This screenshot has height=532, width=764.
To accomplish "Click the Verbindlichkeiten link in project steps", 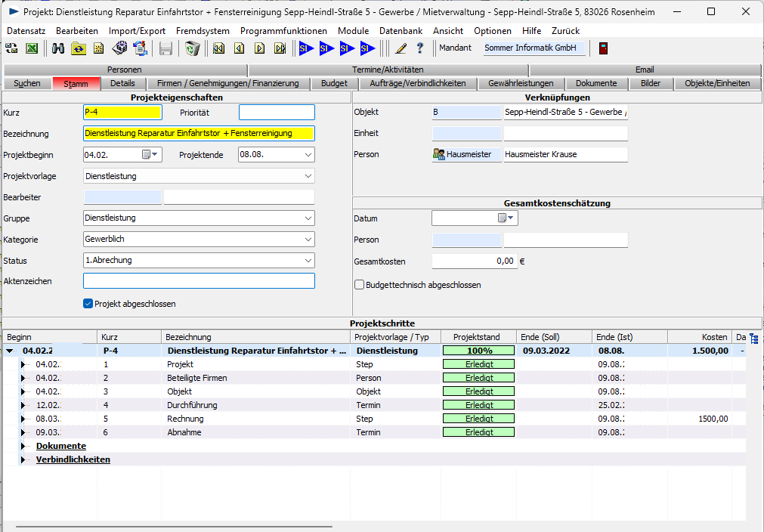I will [73, 459].
